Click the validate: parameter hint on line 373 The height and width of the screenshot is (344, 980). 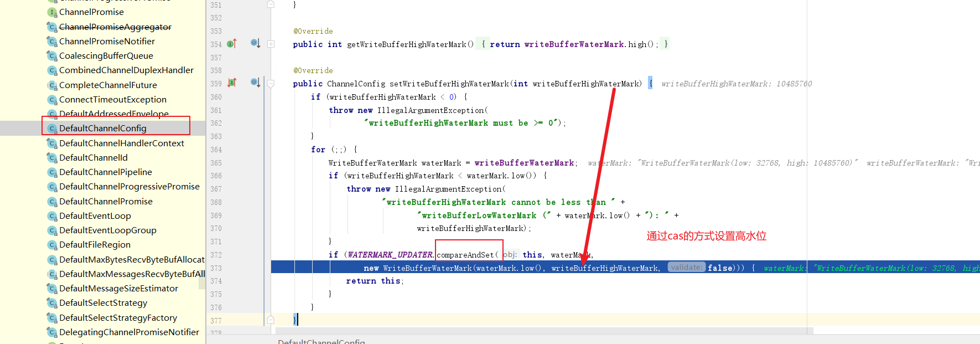686,268
